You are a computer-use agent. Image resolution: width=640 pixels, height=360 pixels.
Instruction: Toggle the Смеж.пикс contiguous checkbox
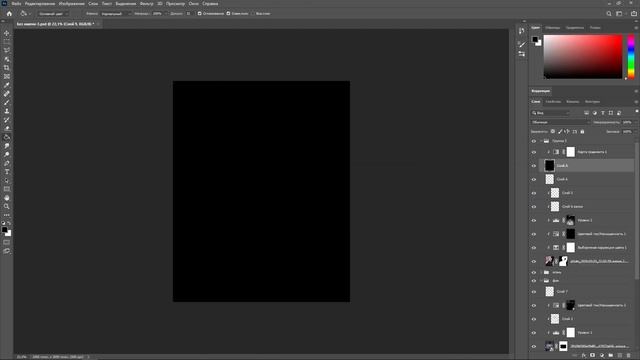pos(229,13)
